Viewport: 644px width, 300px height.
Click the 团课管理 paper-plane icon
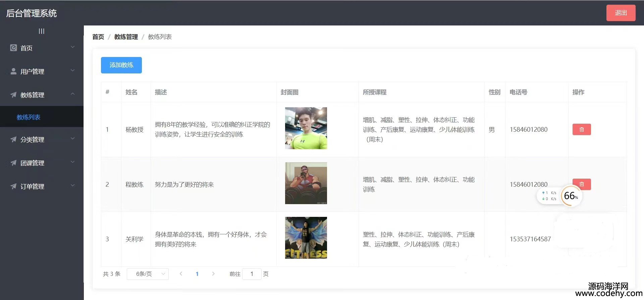pyautogui.click(x=13, y=163)
